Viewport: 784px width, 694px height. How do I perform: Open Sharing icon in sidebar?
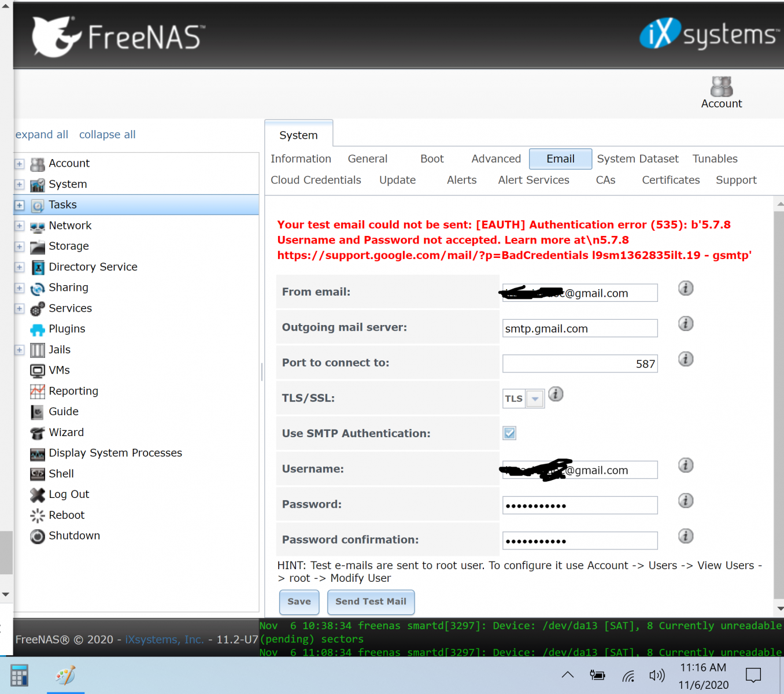(x=38, y=288)
